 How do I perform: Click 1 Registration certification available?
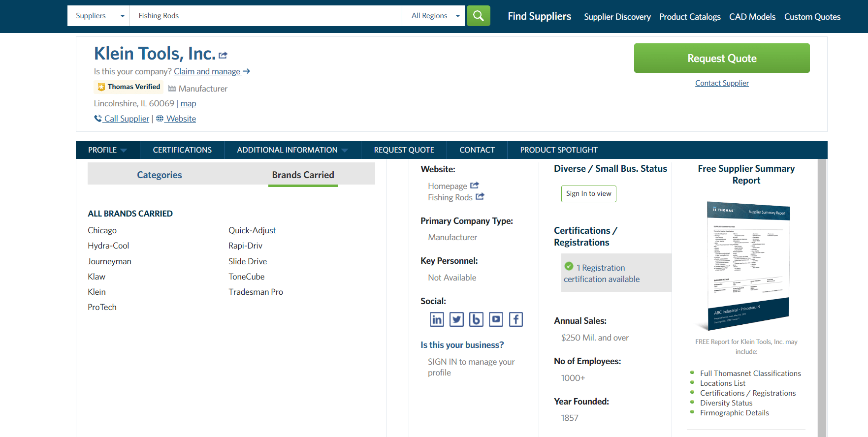(602, 273)
